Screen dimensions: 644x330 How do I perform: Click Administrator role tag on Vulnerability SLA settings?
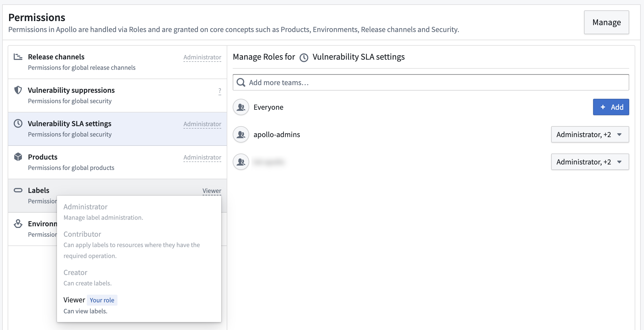tap(202, 124)
